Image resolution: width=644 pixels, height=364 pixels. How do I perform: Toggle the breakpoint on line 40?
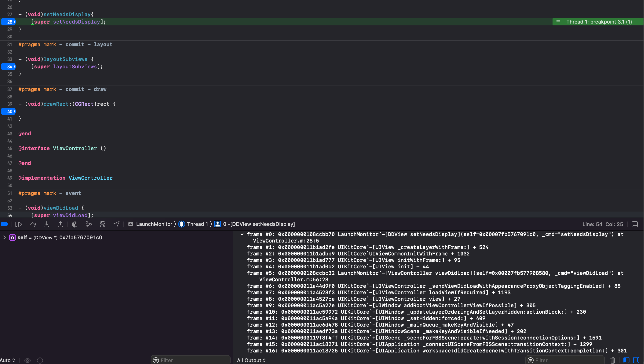pyautogui.click(x=9, y=112)
